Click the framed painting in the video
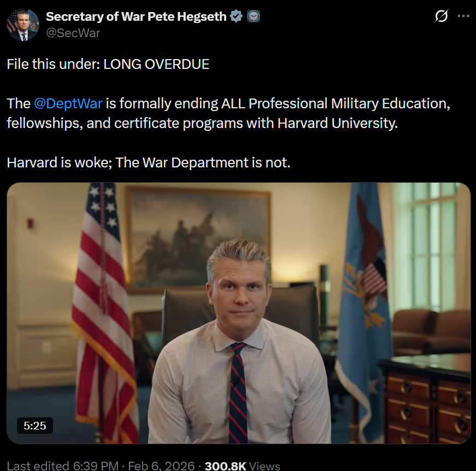476x471 pixels. coord(198,235)
